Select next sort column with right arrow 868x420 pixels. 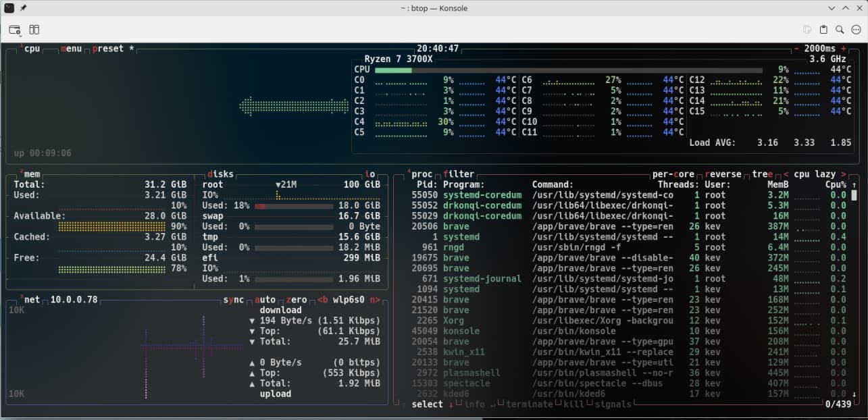point(844,174)
